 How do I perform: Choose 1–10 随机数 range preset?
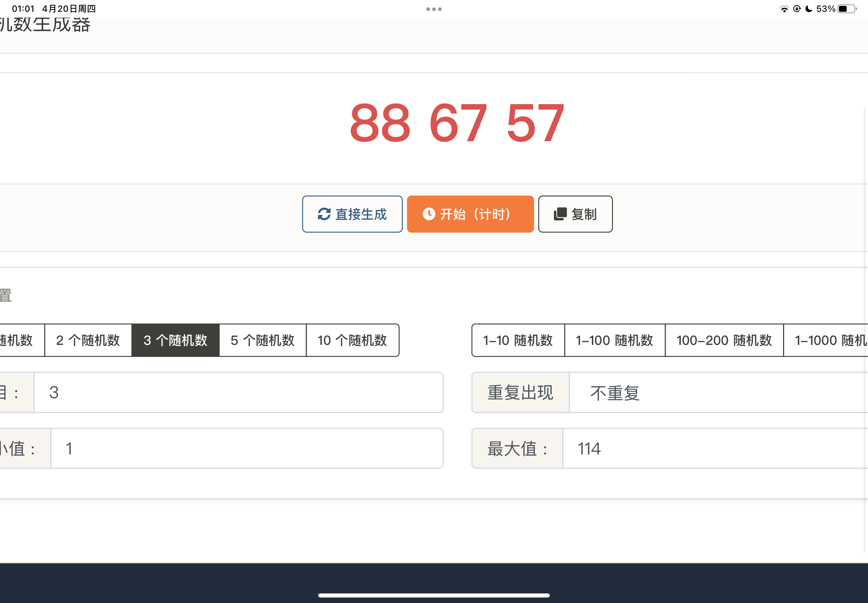pyautogui.click(x=518, y=340)
